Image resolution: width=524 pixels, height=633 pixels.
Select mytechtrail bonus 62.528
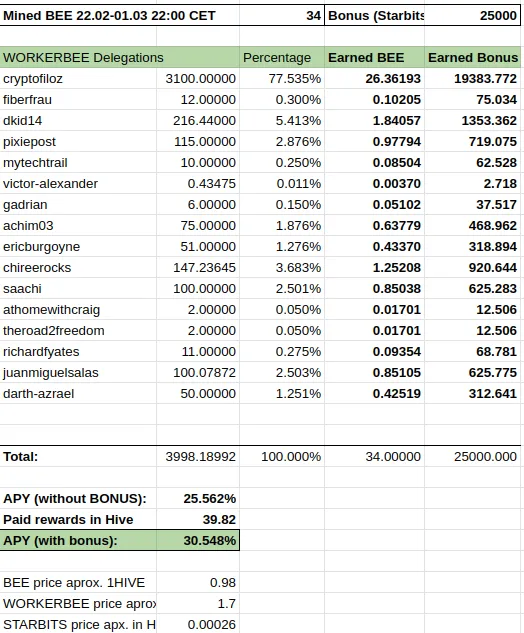472,162
